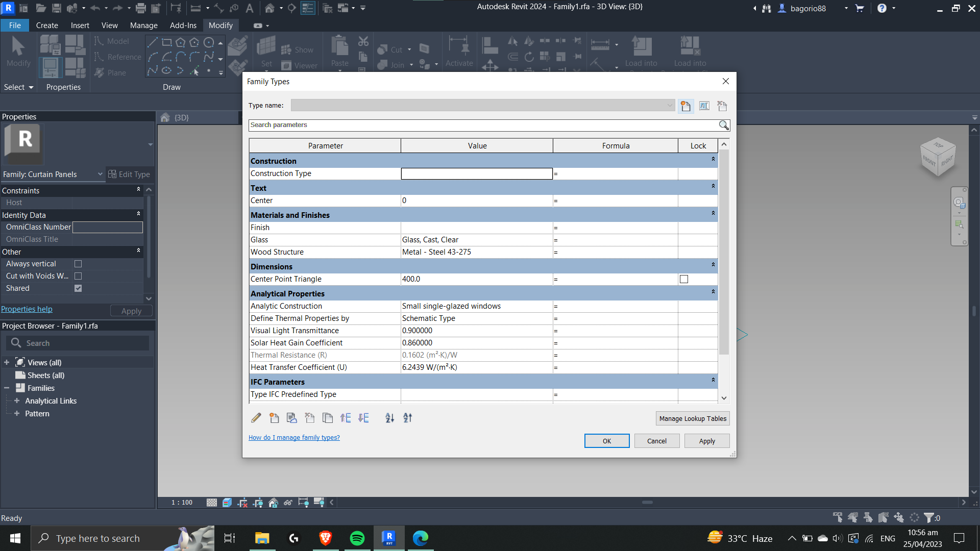The width and height of the screenshot is (980, 551).
Task: Click New Type icon beside Type name
Action: (x=685, y=106)
